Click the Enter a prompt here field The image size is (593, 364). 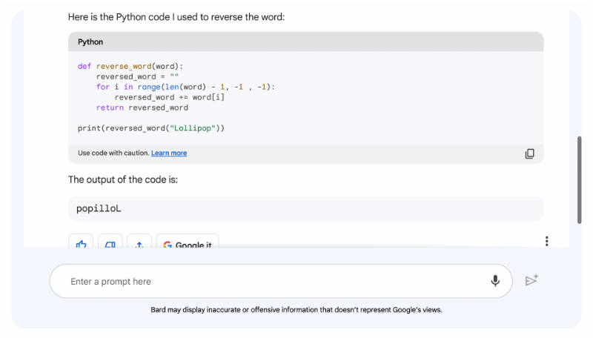(267, 282)
